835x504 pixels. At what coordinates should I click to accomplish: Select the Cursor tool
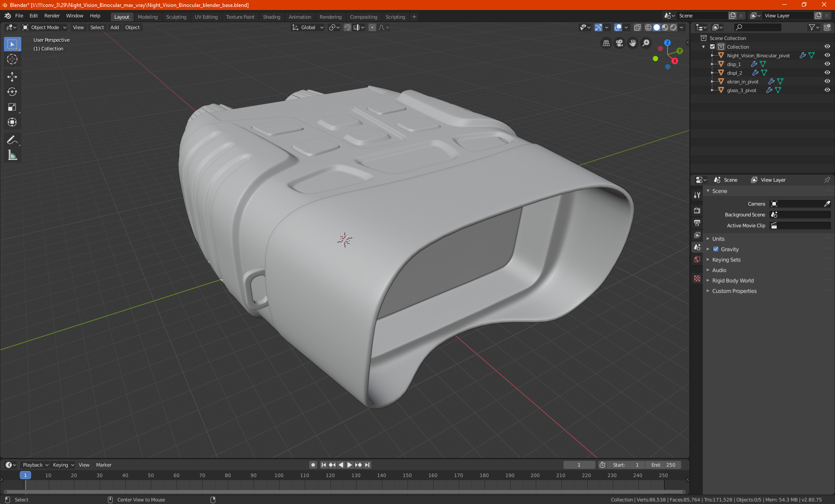point(12,59)
